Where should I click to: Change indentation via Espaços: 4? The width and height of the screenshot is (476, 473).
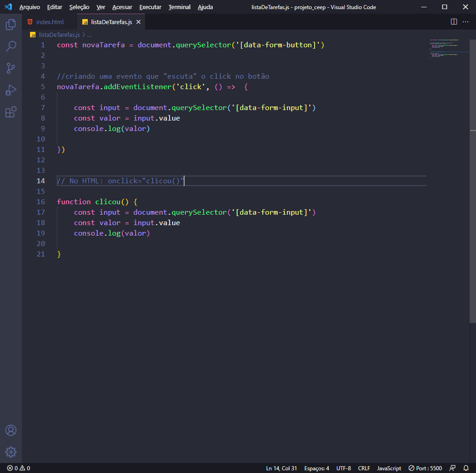316,468
